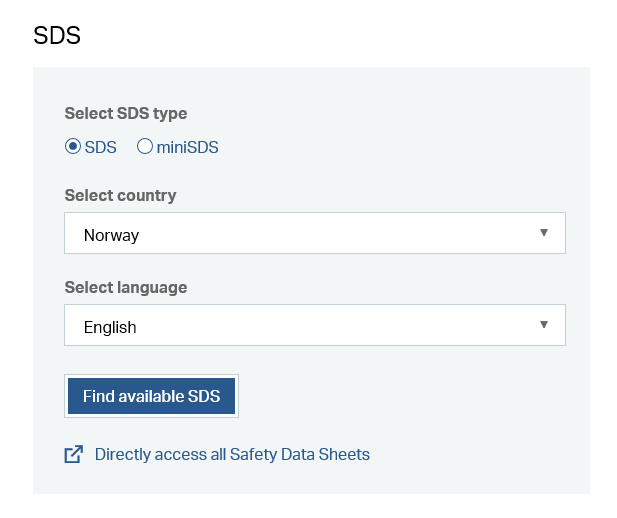
Task: Click Find available SDS button
Action: (151, 396)
